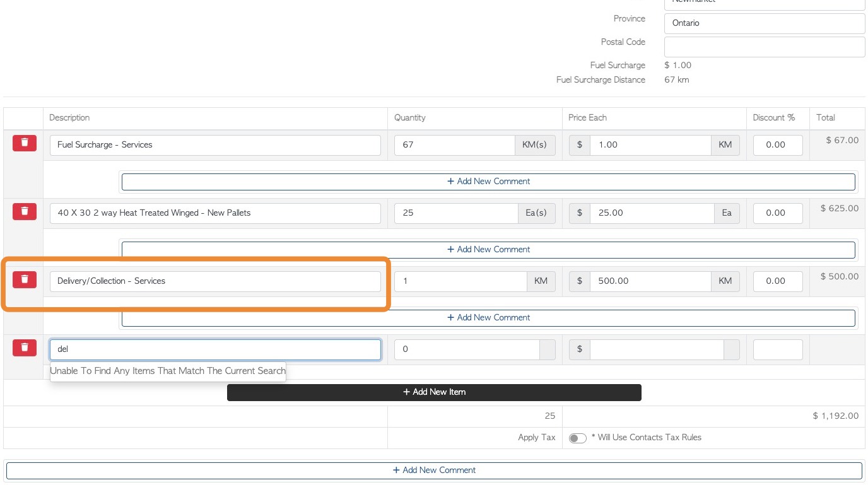Add new comment under Pallets item
Image resolution: width=868 pixels, height=485 pixels.
coord(488,250)
